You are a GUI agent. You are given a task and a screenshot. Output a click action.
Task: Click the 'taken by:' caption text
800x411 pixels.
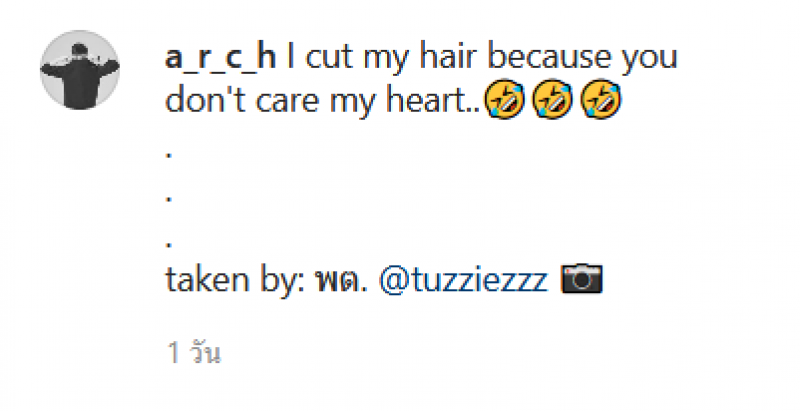(235, 280)
